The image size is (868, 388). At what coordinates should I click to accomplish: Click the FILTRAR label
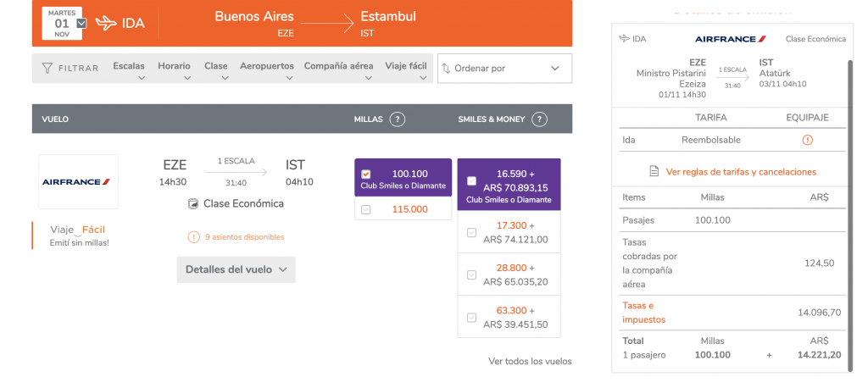tap(79, 69)
